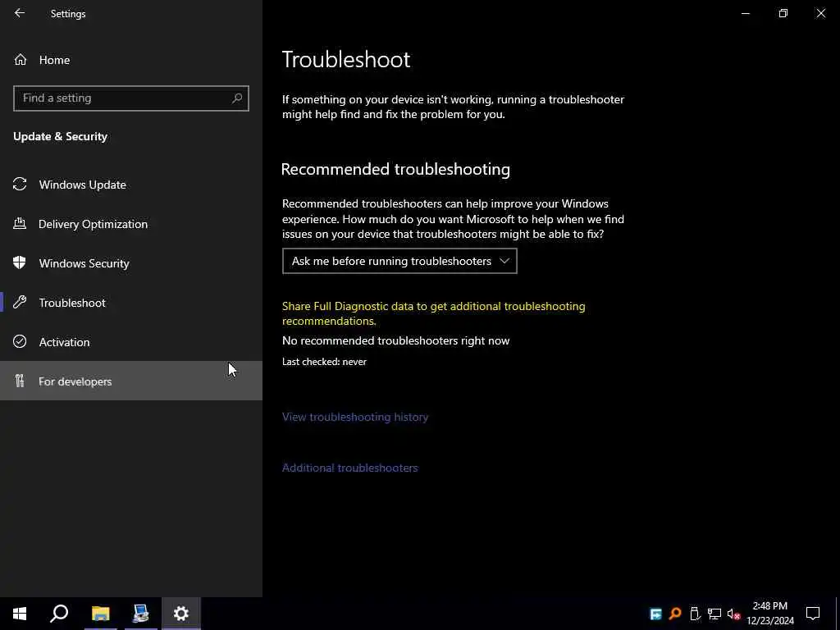The width and height of the screenshot is (840, 630).
Task: Click the blue tray icon with arrow
Action: pyautogui.click(x=655, y=614)
